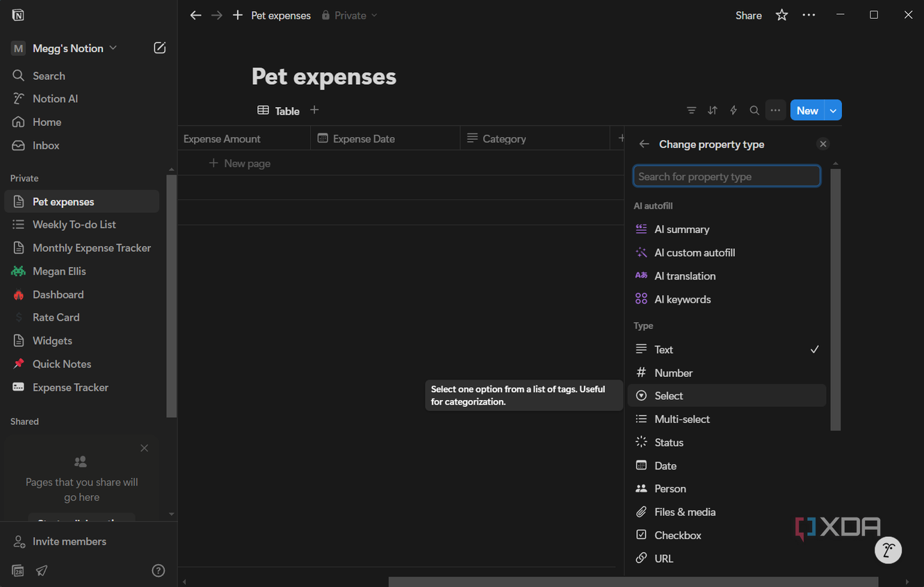Open the page options ellipsis menu
The image size is (924, 587).
pos(809,15)
